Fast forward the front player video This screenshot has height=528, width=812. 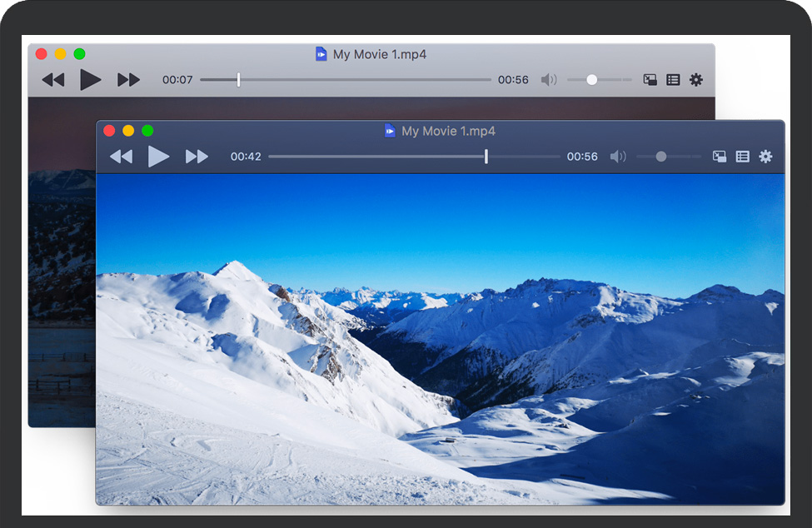(197, 157)
